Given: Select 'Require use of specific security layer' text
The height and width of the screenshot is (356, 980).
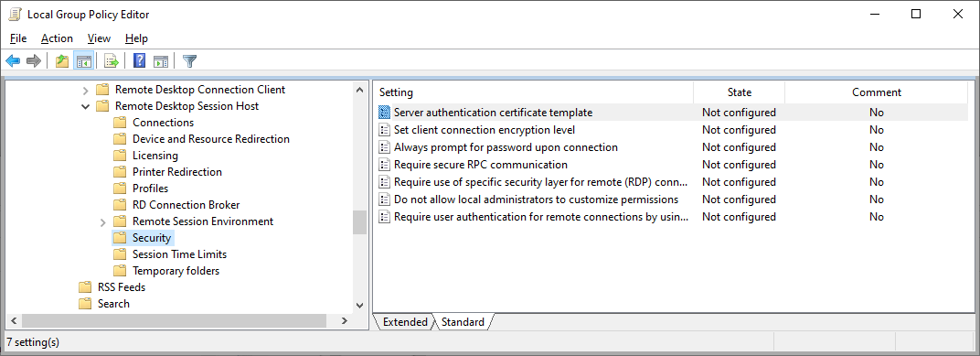Looking at the screenshot, I should [541, 182].
